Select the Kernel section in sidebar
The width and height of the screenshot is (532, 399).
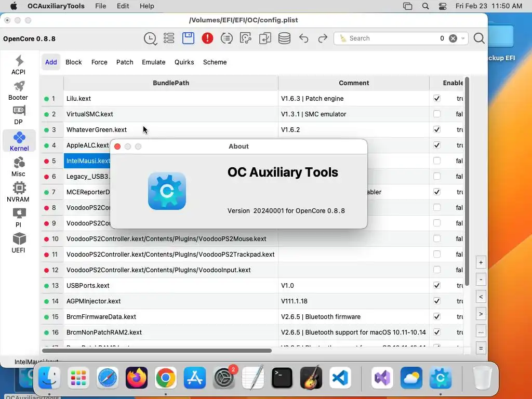coord(19,141)
